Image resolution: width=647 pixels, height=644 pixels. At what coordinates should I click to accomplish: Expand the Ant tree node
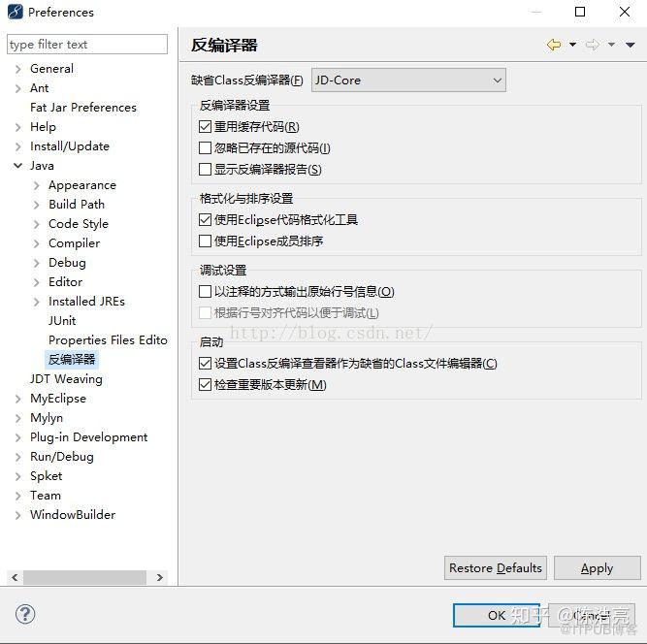(17, 88)
